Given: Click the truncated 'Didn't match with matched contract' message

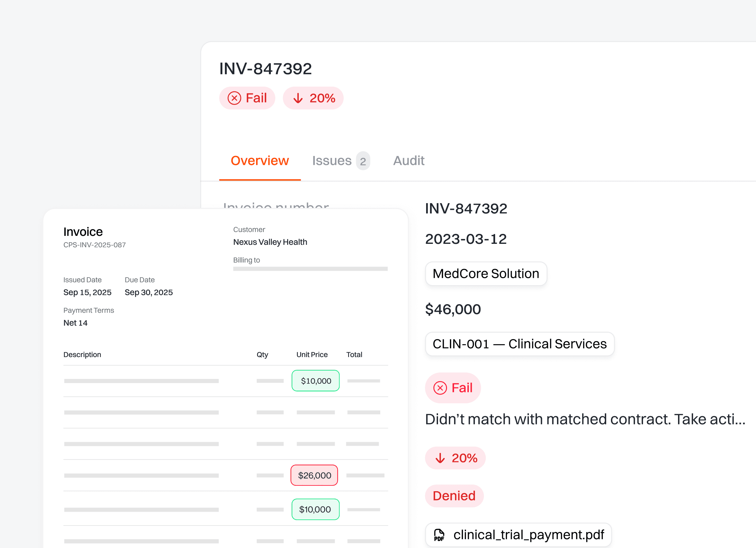Looking at the screenshot, I should point(585,419).
